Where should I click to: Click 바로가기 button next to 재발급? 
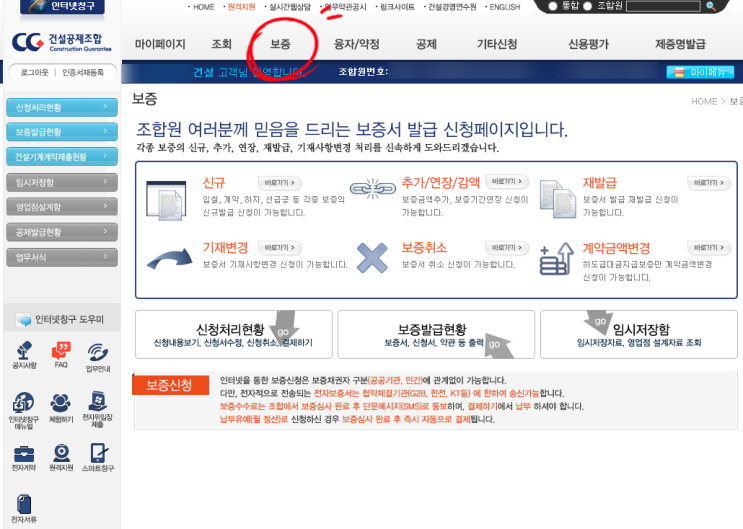pyautogui.click(x=708, y=182)
